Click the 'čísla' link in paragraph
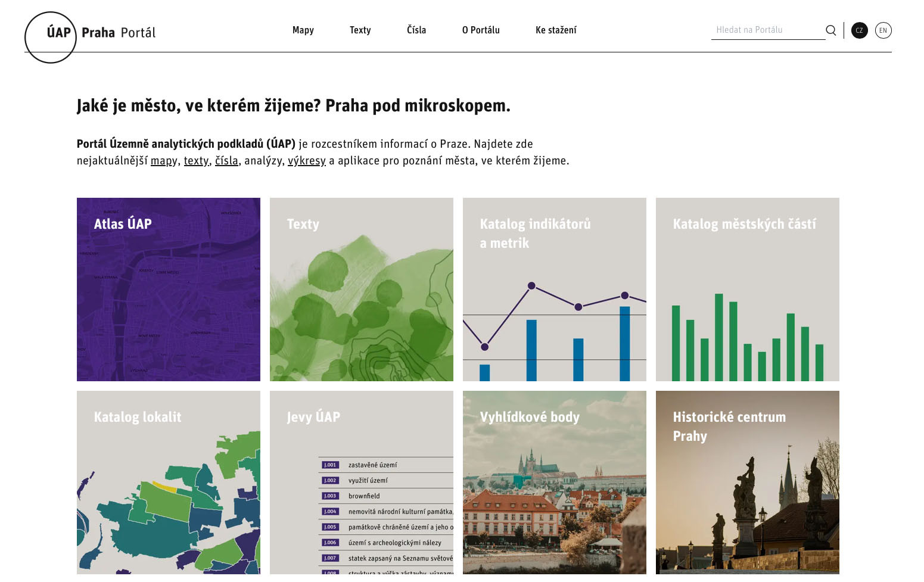This screenshot has width=924, height=582. [x=226, y=161]
